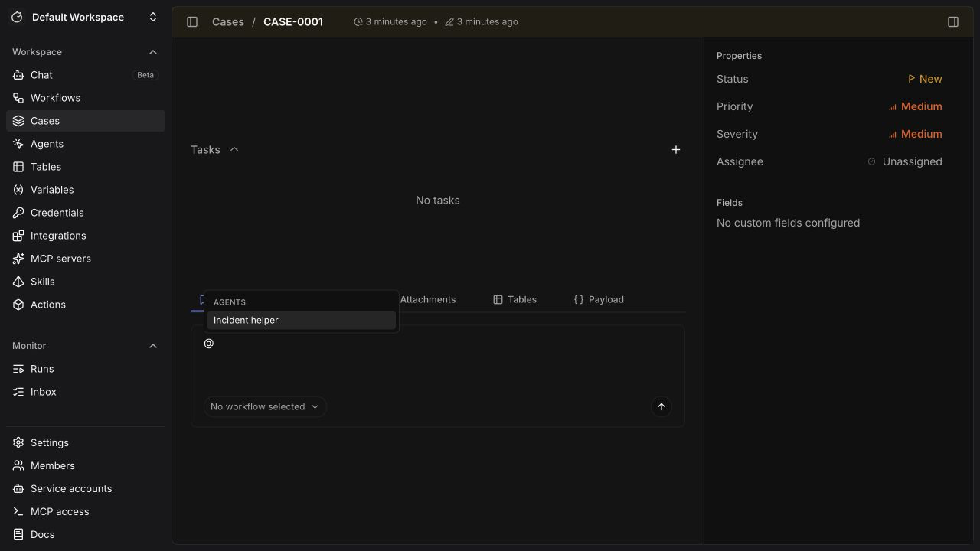Image resolution: width=980 pixels, height=551 pixels.
Task: Click the created 3 minutes ago timestamp
Action: tap(390, 21)
